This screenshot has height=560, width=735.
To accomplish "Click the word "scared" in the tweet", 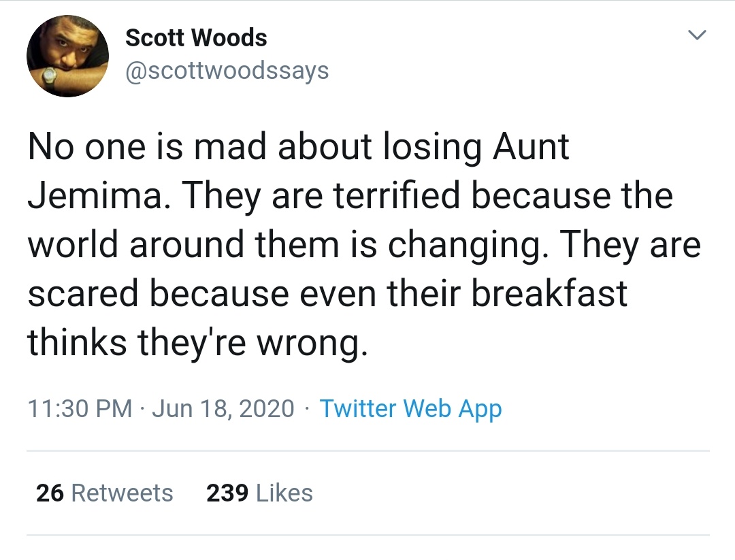I will [x=82, y=293].
